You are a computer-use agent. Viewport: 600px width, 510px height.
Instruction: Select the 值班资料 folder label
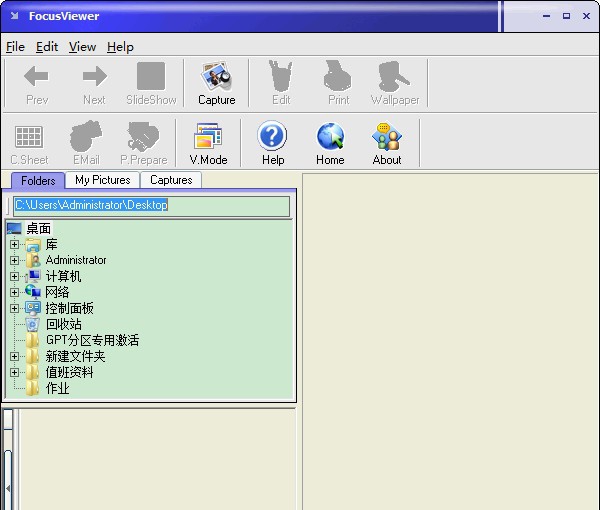click(x=69, y=372)
